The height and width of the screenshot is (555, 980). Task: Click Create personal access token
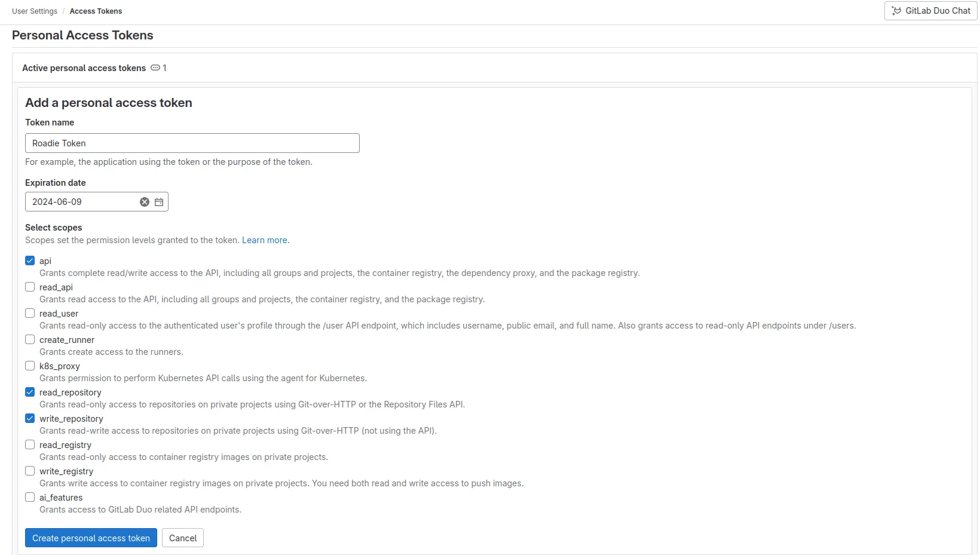point(90,538)
